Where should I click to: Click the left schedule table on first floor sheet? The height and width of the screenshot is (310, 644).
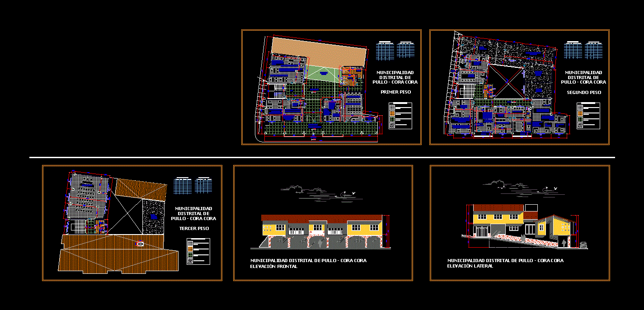(x=385, y=51)
